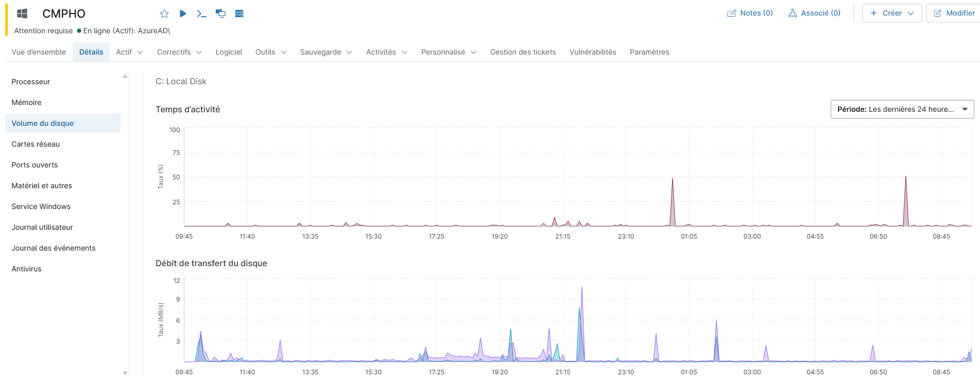
Task: Expand the Correctifs tab menu
Action: pyautogui.click(x=179, y=52)
